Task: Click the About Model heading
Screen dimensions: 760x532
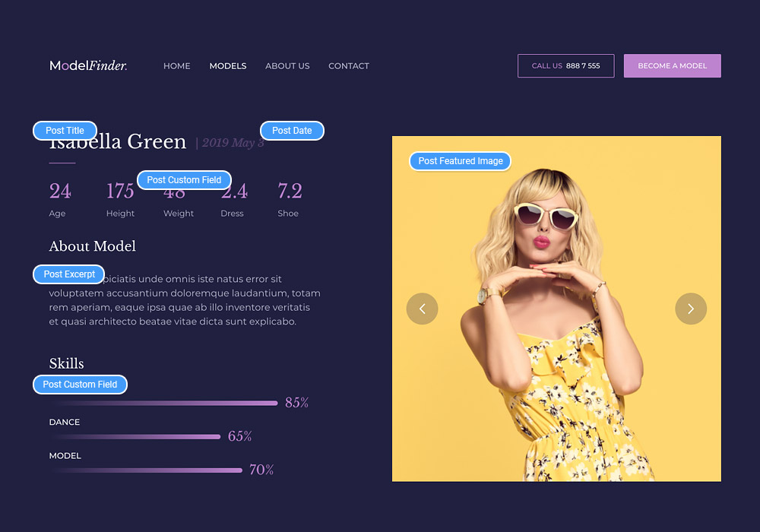Action: 93,246
